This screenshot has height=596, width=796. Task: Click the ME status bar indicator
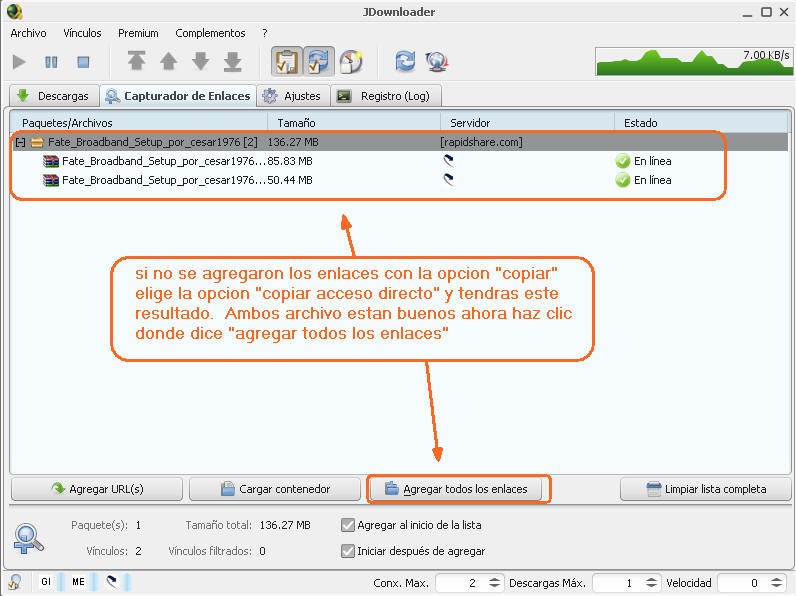(x=78, y=582)
